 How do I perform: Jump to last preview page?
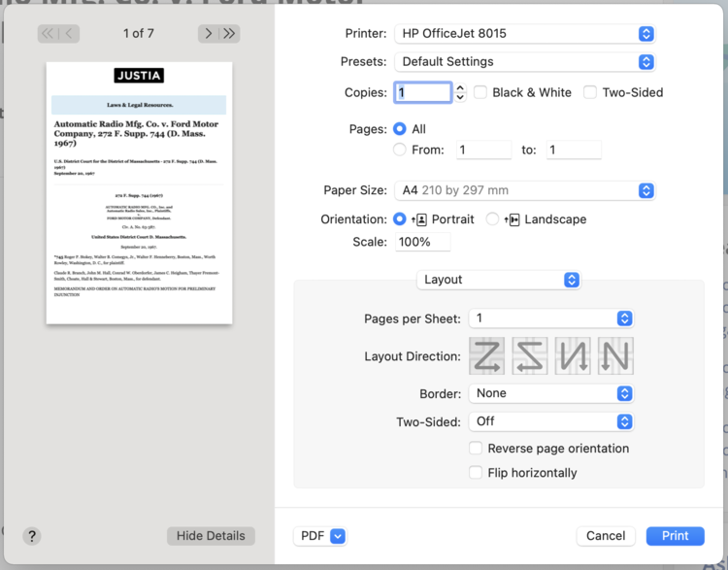(x=229, y=33)
